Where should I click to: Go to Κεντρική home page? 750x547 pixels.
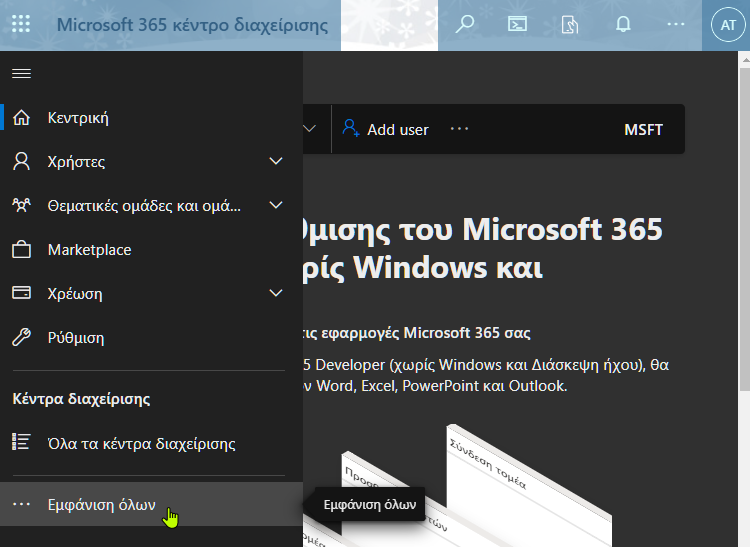pos(151,118)
